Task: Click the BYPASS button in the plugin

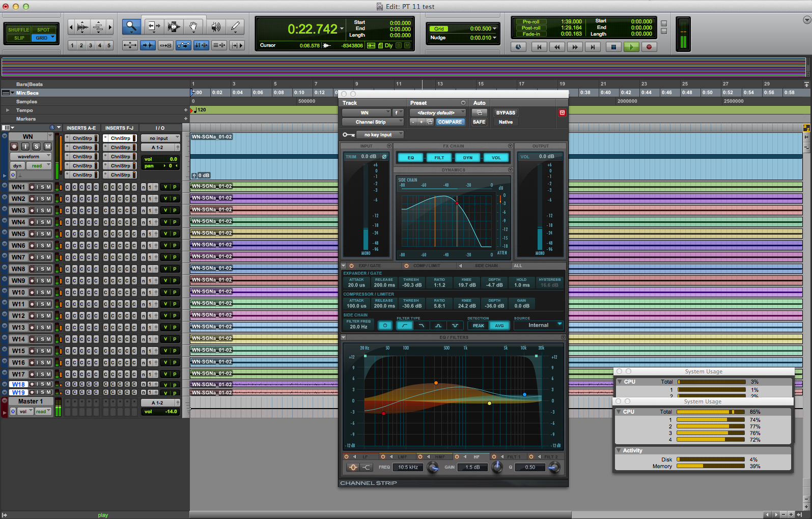Action: [506, 113]
